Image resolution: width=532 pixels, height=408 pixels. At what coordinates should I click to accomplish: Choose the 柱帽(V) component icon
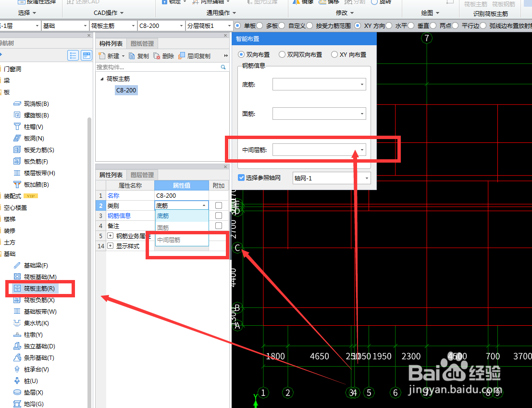(17, 127)
